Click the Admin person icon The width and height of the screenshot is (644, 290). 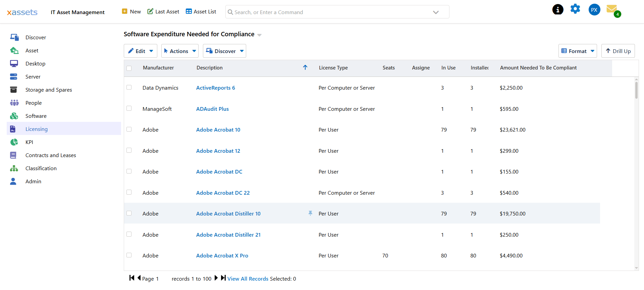13,181
